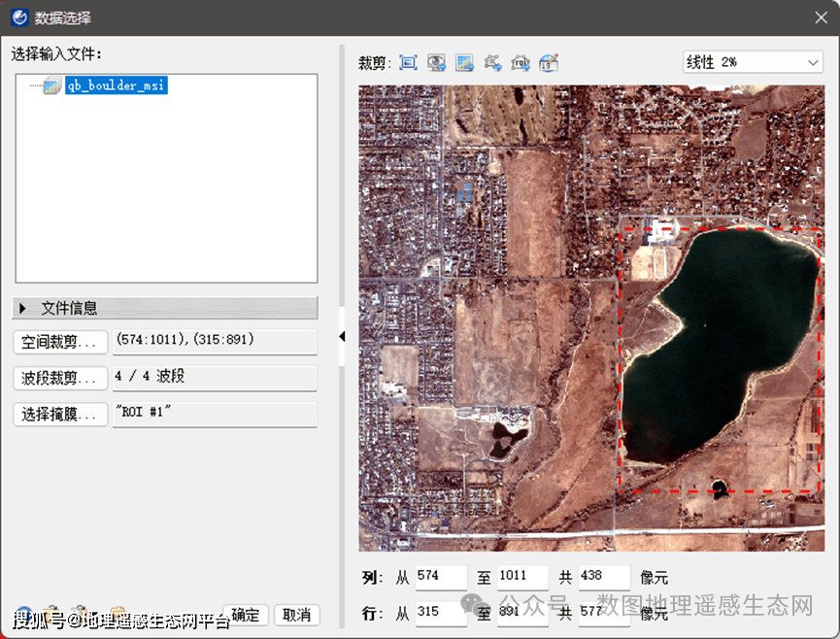Click the 选择掩膜 mask selection button

[x=59, y=414]
